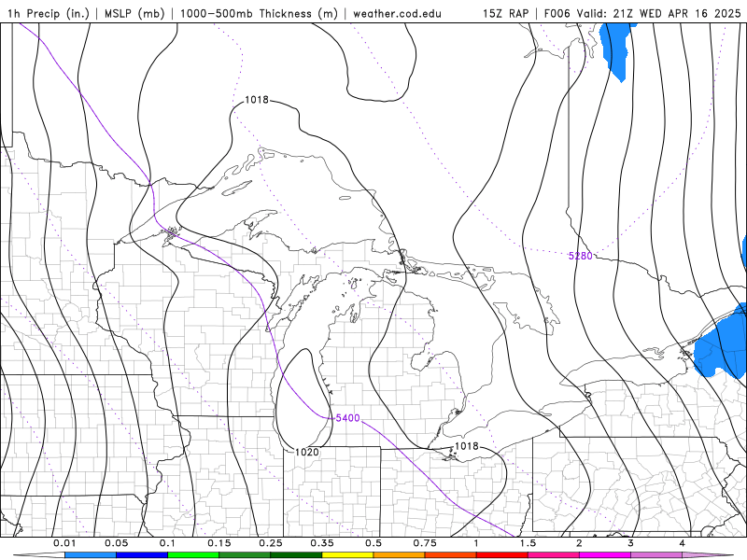This screenshot has width=747, height=560.
Task: Click the 'MSLP (mb)' header label
Action: coord(134,13)
